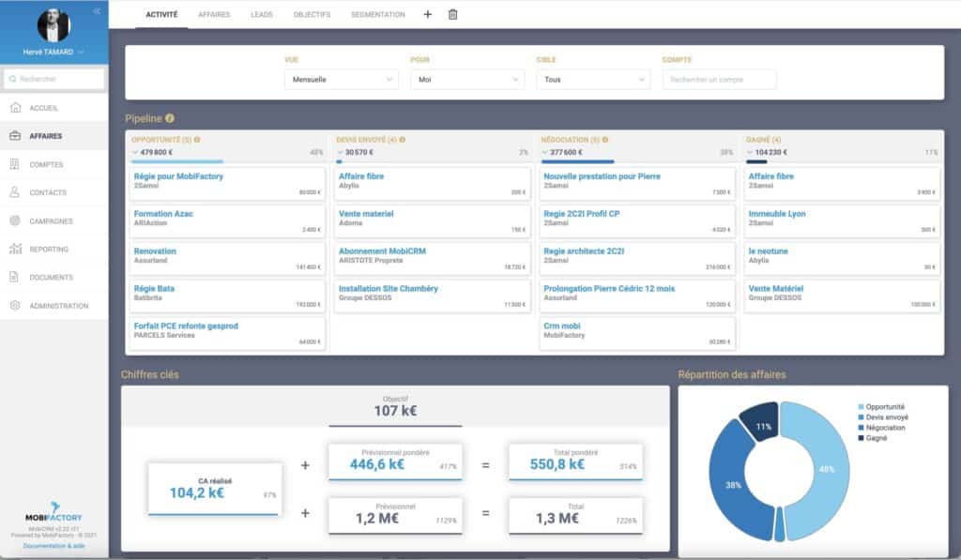Click the Documentation & aide link
961x560 pixels.
pyautogui.click(x=53, y=545)
